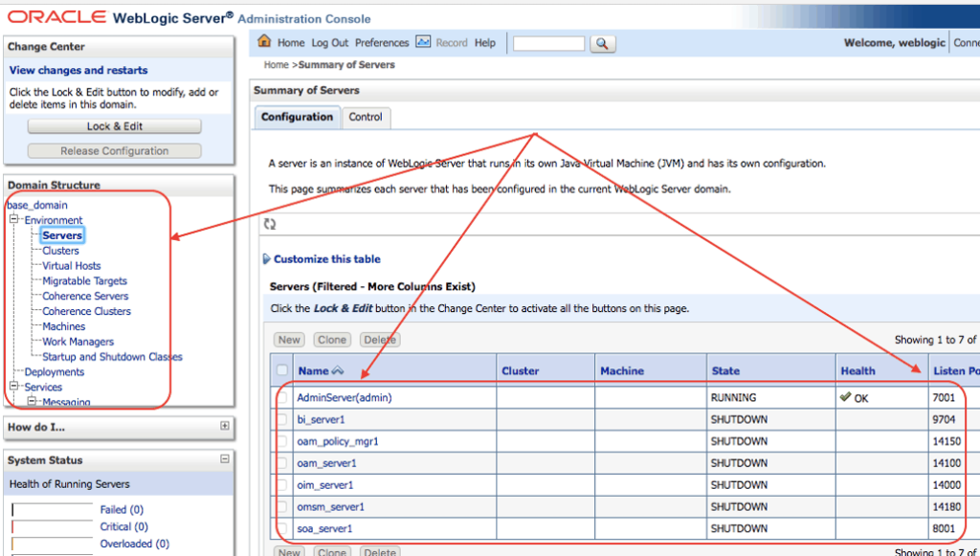The width and height of the screenshot is (980, 556).
Task: Check the soa_server1 row checkbox
Action: point(283,528)
